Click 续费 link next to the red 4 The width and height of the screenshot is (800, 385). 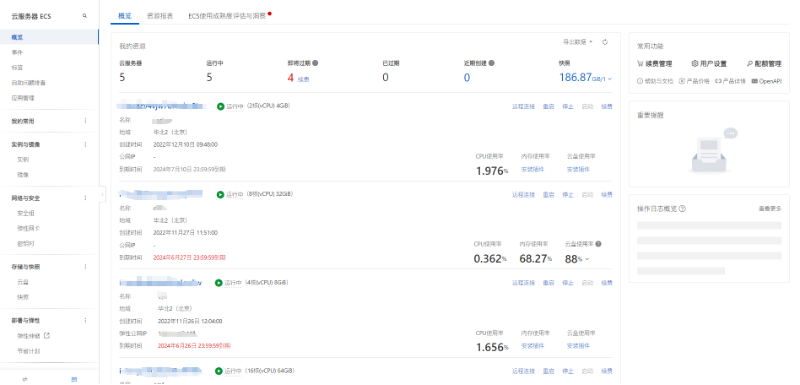pos(303,79)
